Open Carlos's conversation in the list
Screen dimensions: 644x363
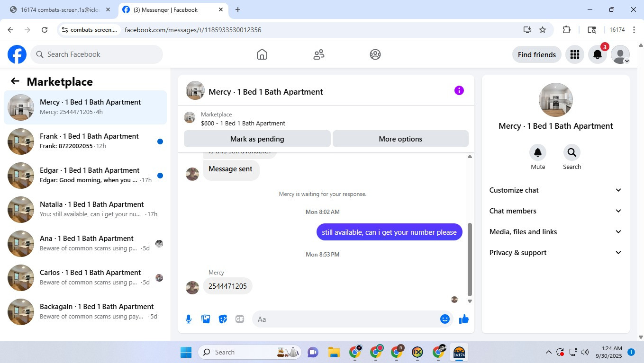click(x=85, y=278)
